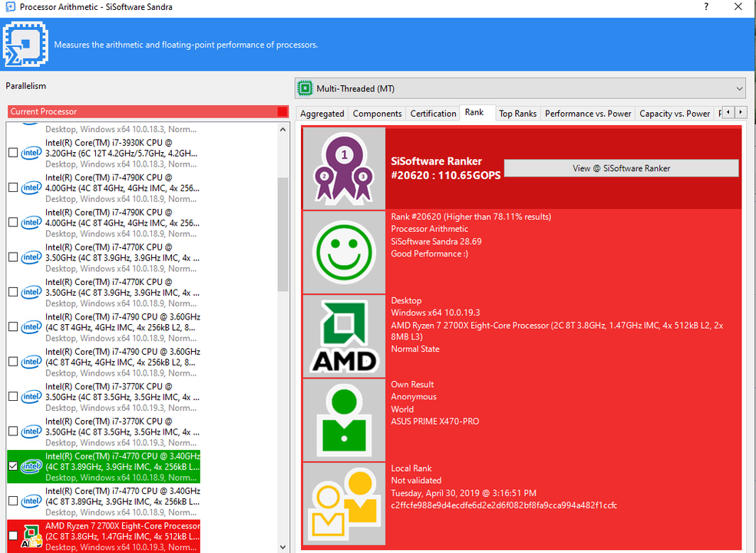Screen dimensions: 756x553
Task: Click the 'Windows x64 10.0.19.3' text in Rank panel
Action: 435,313
